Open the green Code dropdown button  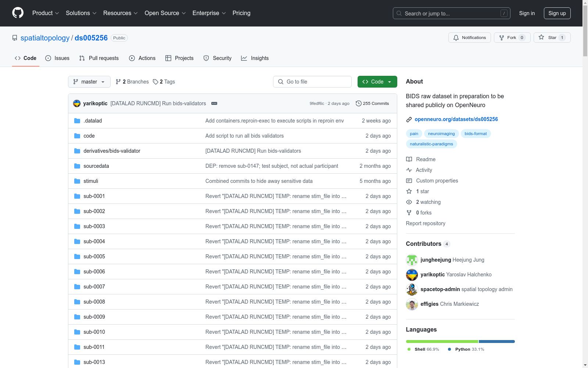tap(377, 82)
